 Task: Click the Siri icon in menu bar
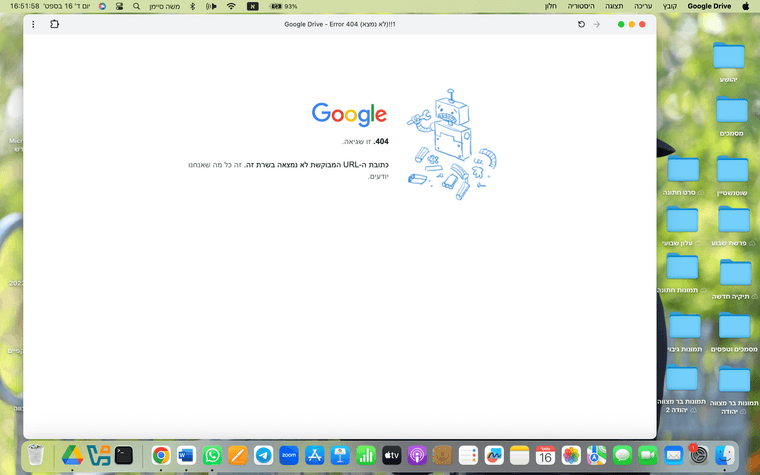[x=102, y=6]
